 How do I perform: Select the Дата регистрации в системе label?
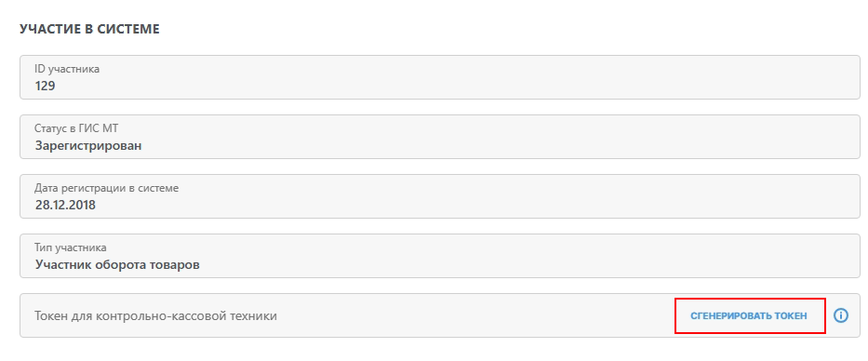pos(106,188)
